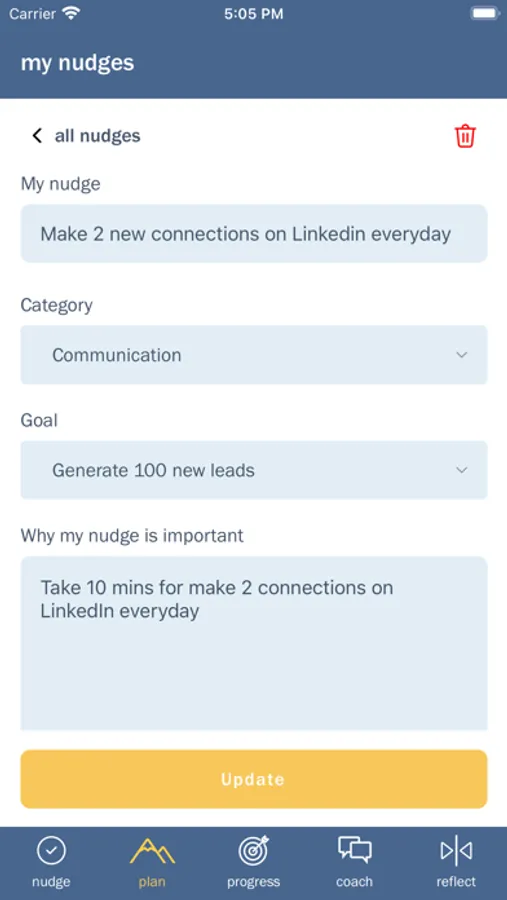The image size is (507, 900).
Task: Go back to all nudges
Action: pos(98,136)
